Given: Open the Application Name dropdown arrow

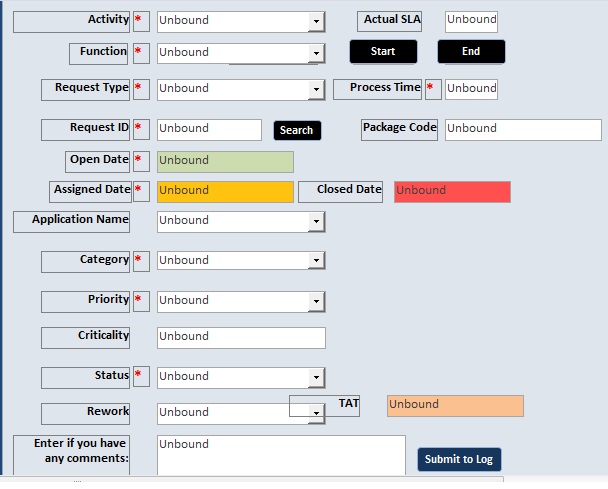Looking at the screenshot, I should [x=316, y=222].
